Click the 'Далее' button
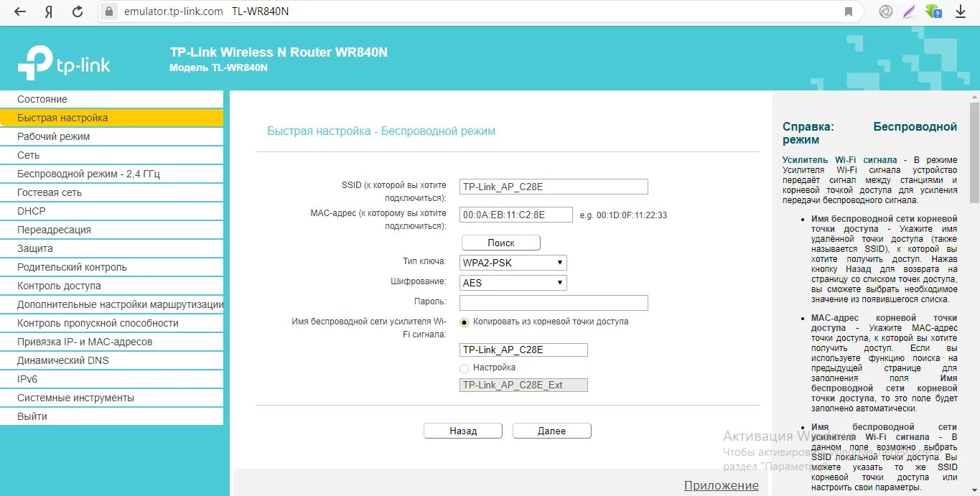 coord(551,431)
